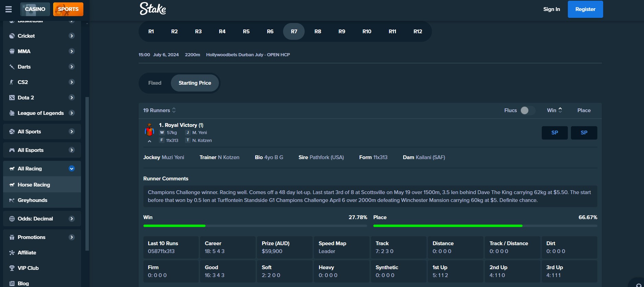Viewport: 644px width, 287px height.
Task: Switch to race R1 tab
Action: pos(151,31)
